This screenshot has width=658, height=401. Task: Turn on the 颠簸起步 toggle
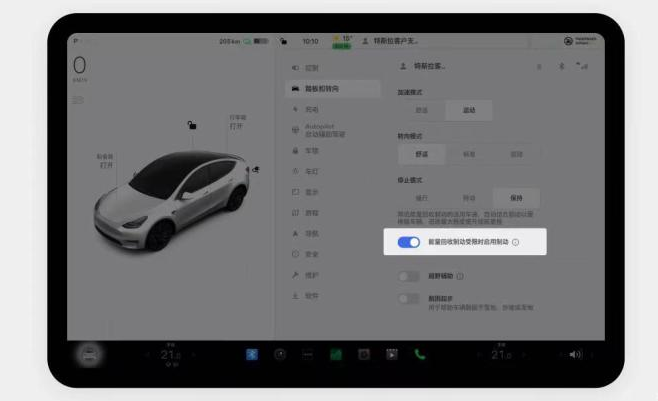tap(408, 298)
